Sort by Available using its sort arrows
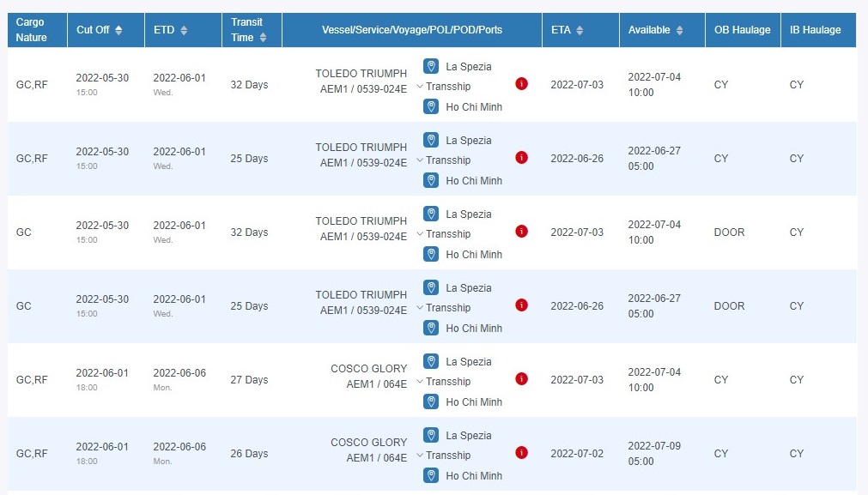The height and width of the screenshot is (495, 868). click(679, 30)
